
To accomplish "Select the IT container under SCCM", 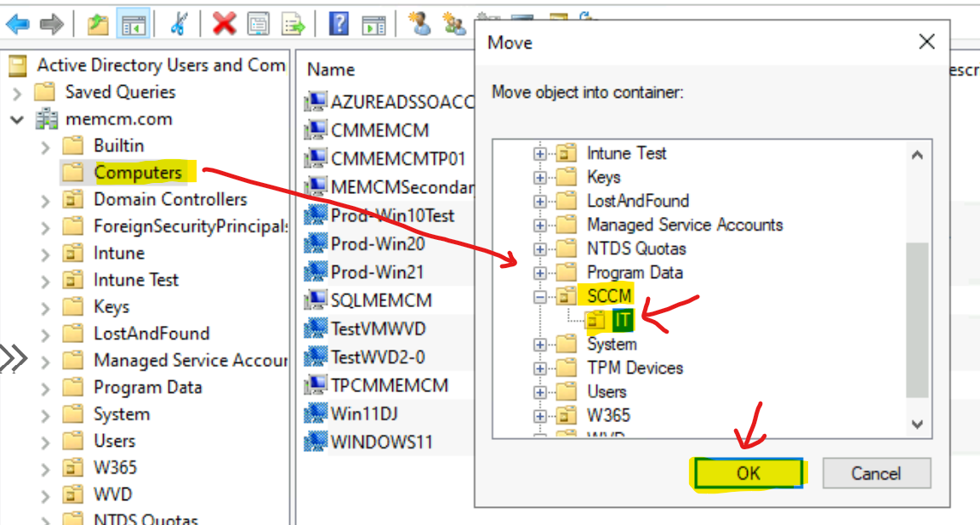I will coord(624,320).
